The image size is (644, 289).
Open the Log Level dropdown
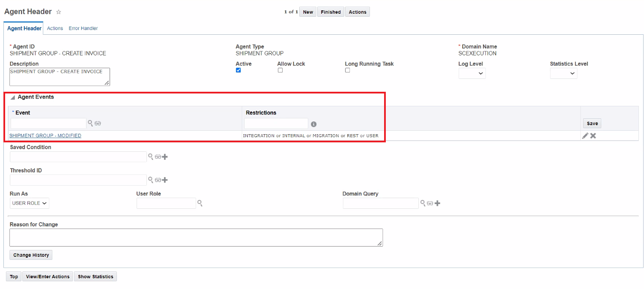(x=472, y=74)
